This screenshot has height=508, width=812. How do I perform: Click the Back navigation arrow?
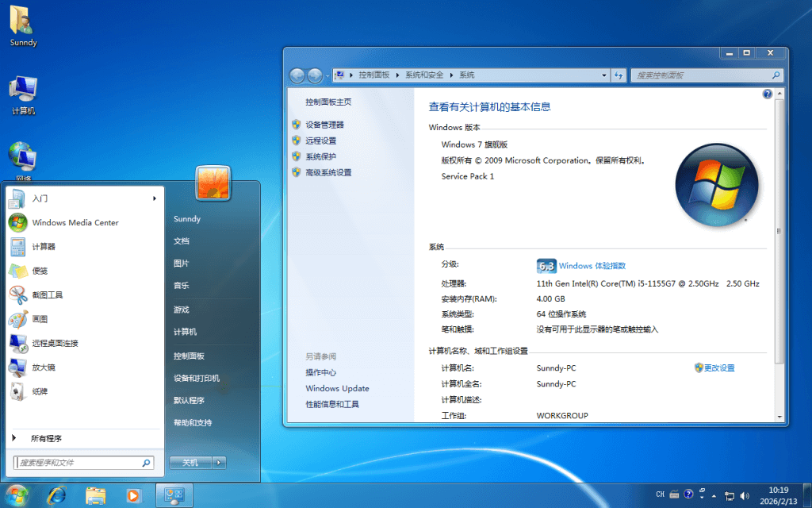[x=297, y=75]
